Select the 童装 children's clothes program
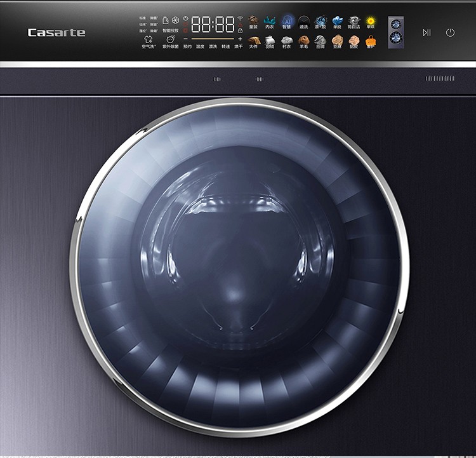The image size is (476, 458). point(253,22)
